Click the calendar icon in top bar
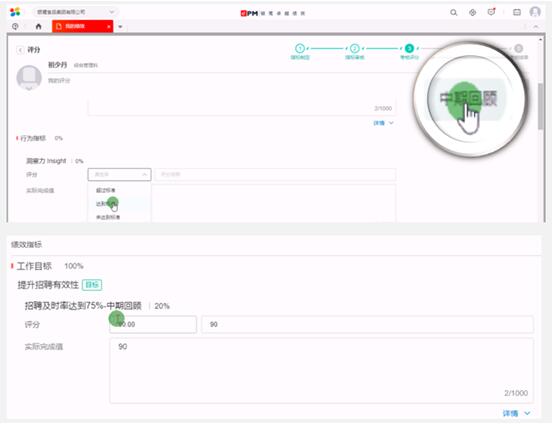Screen dimensions: 552x424 click(x=517, y=12)
